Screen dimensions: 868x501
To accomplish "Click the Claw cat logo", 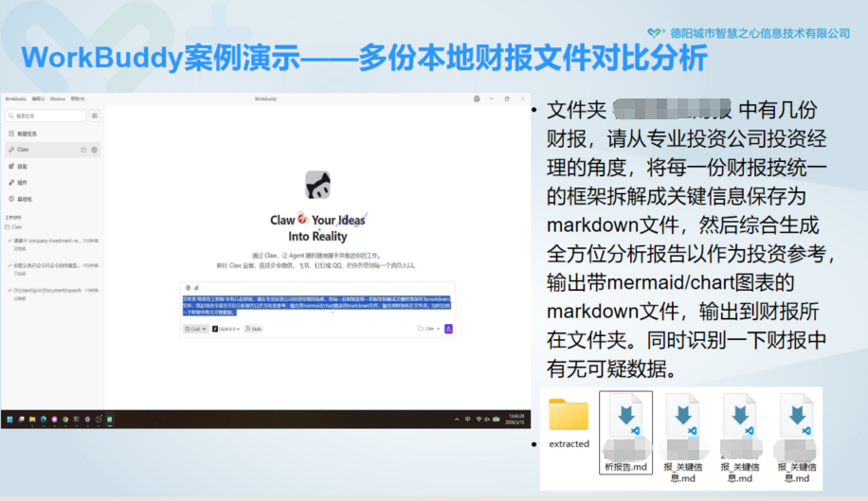I will (x=317, y=185).
